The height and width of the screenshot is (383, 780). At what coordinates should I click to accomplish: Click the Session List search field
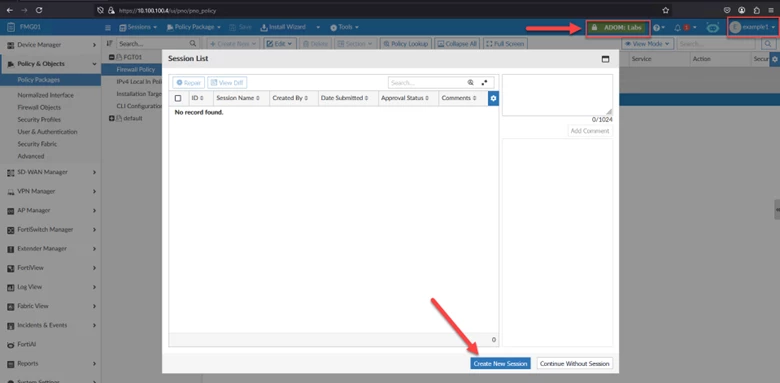[427, 83]
